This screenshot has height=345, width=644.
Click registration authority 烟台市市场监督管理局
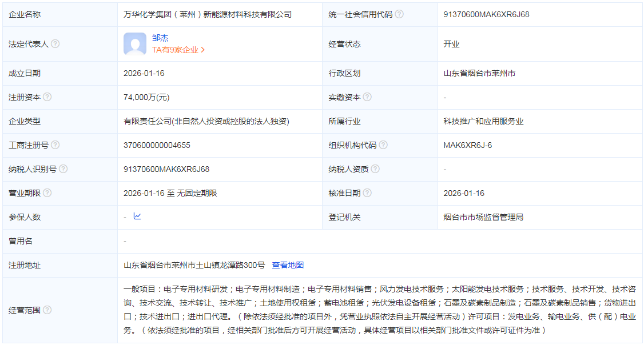click(x=483, y=217)
